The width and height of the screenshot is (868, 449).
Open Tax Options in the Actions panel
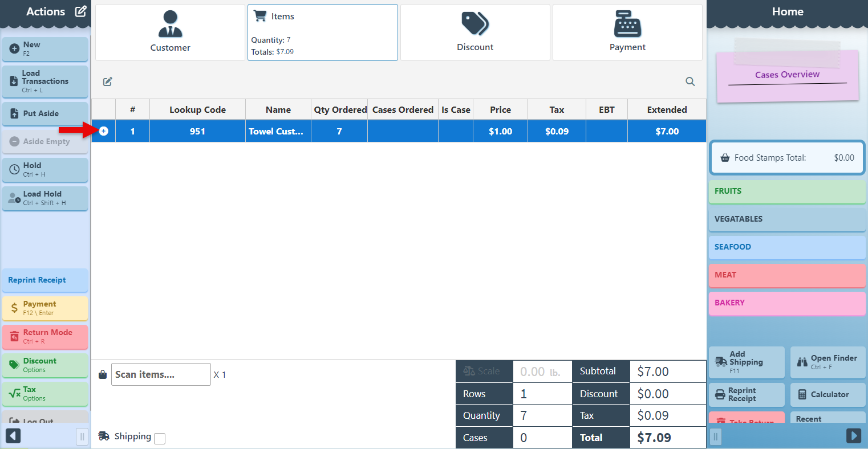point(45,393)
